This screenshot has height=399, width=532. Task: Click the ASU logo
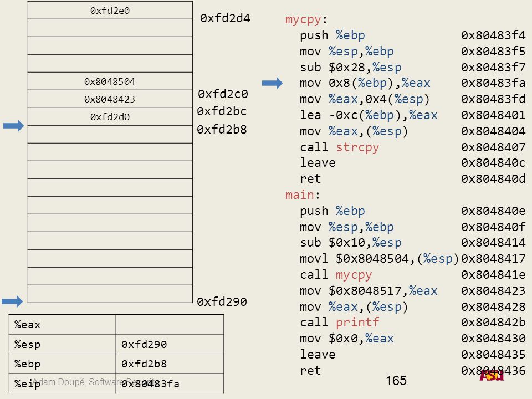pyautogui.click(x=492, y=375)
